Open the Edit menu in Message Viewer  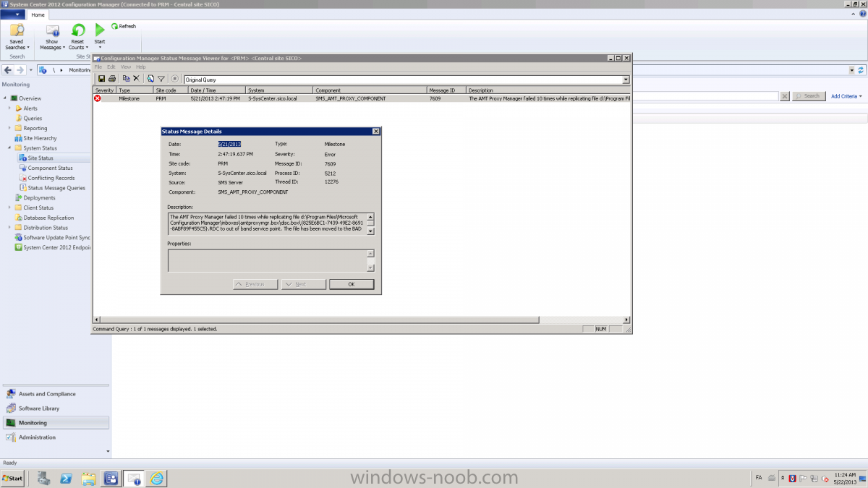111,67
